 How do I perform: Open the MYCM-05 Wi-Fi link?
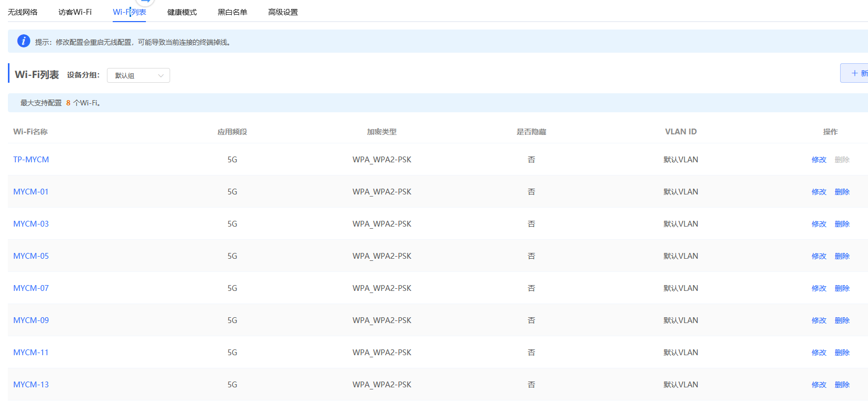31,256
